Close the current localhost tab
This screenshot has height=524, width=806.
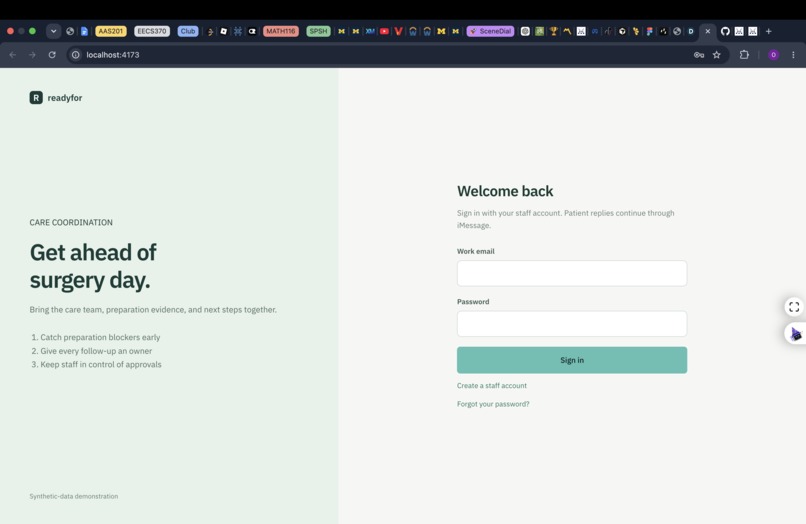click(707, 31)
